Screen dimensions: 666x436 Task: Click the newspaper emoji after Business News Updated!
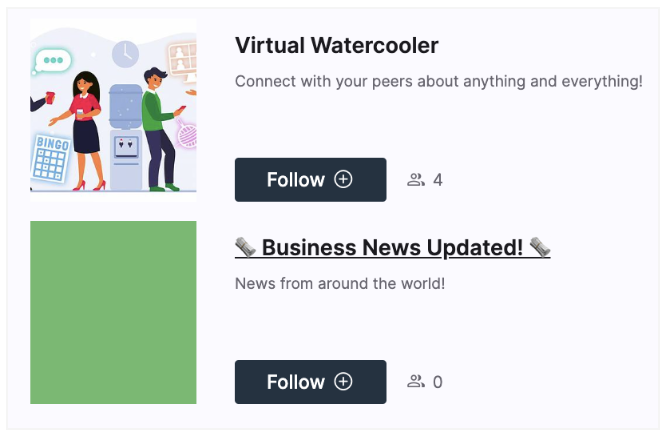coord(540,247)
